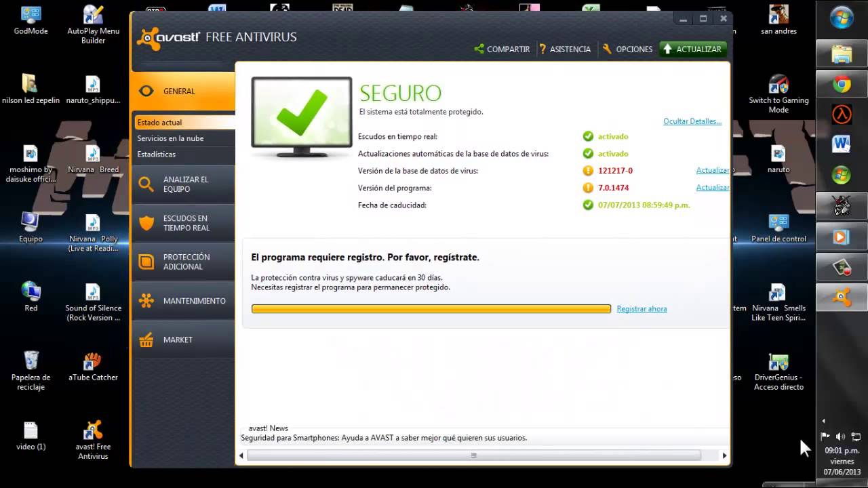Click the avast! logo in the header
The width and height of the screenshot is (868, 488).
click(x=168, y=37)
